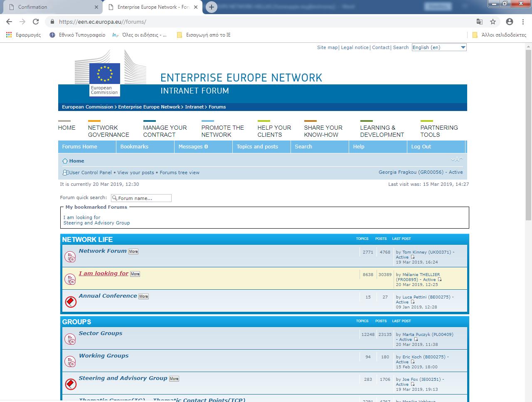Open the PROMOTE THE NETWORK menu

pyautogui.click(x=222, y=131)
